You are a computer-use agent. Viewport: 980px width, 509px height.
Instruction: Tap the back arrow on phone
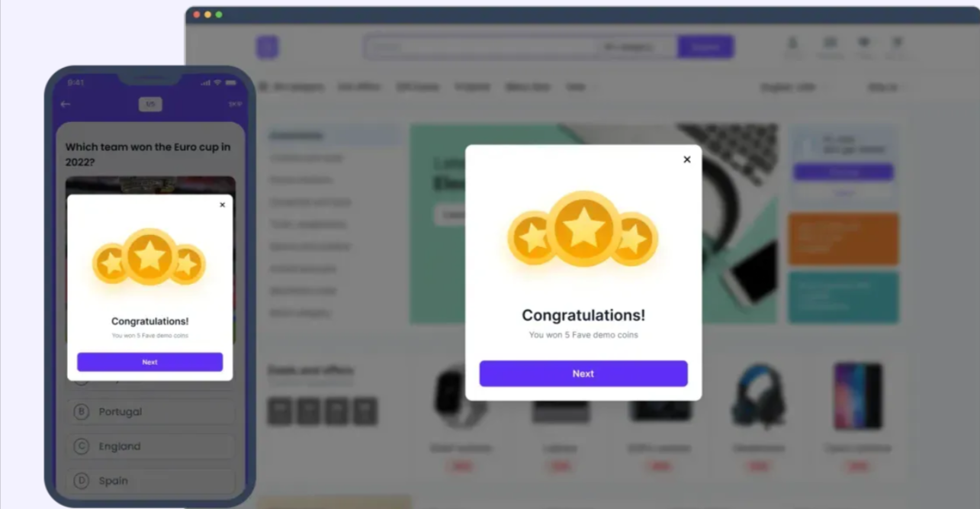pos(66,104)
